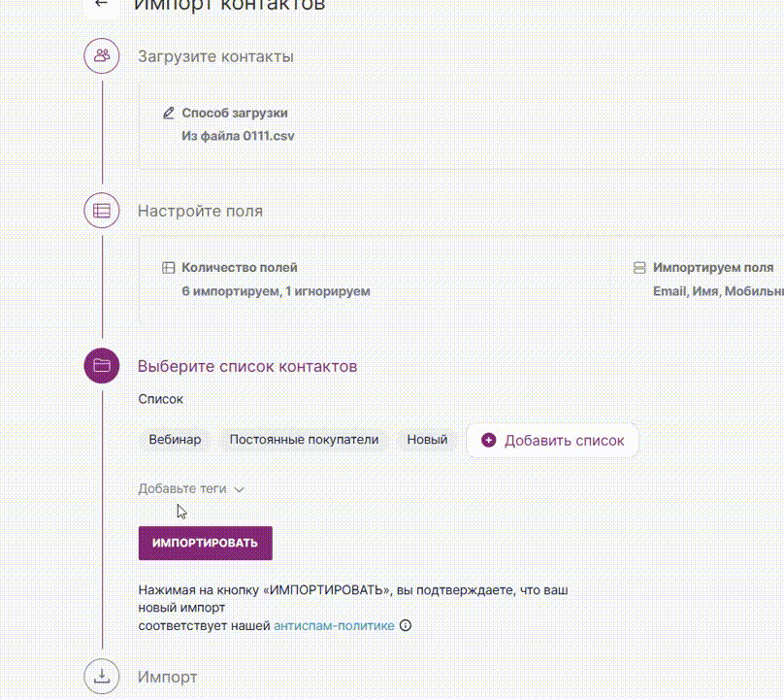Viewport: 784px width, 699px height.
Task: Click the plus icon in Добавить список
Action: click(488, 440)
